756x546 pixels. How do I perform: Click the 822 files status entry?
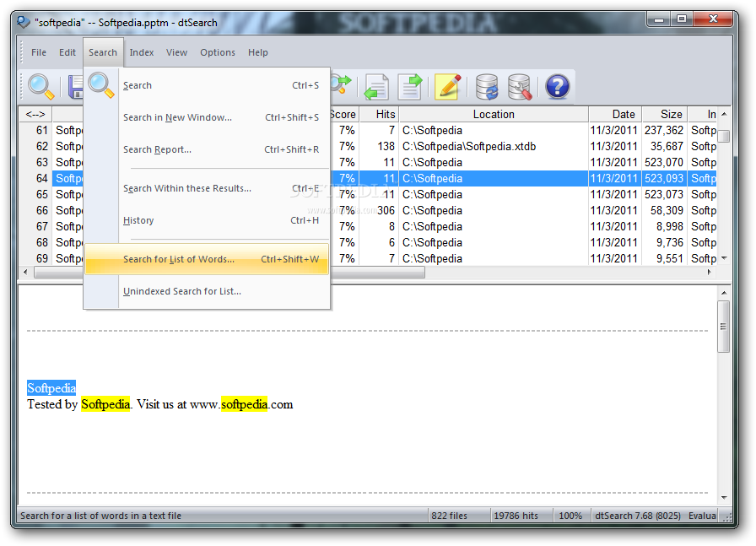click(449, 516)
